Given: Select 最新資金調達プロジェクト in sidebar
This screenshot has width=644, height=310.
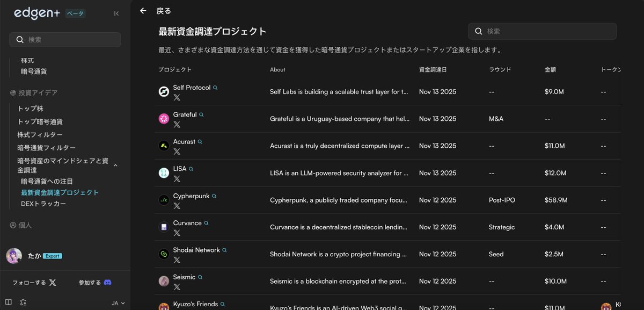Looking at the screenshot, I should 60,192.
